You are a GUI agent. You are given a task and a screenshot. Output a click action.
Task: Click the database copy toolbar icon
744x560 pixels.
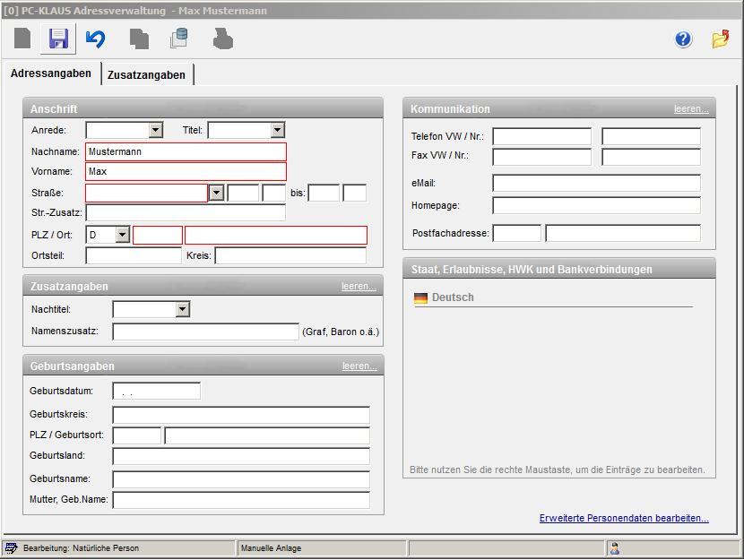point(179,39)
